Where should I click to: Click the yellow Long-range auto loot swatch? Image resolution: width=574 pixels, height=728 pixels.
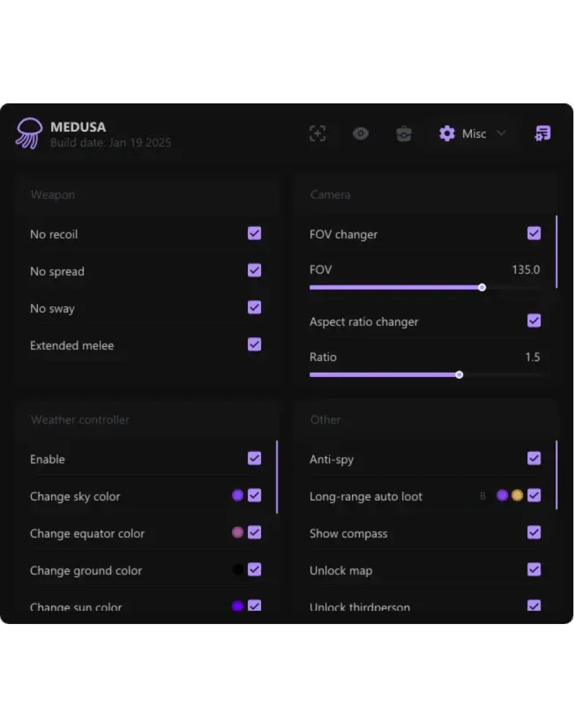pyautogui.click(x=517, y=495)
